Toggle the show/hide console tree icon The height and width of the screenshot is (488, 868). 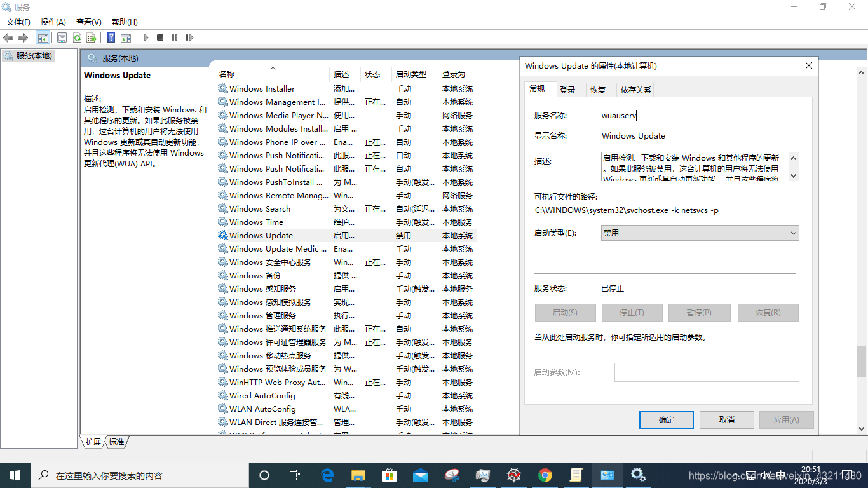(43, 37)
